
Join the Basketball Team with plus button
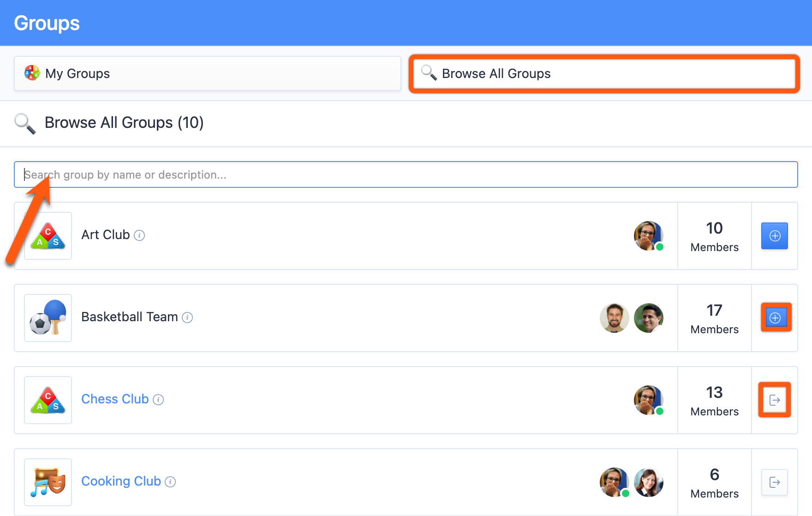pyautogui.click(x=775, y=318)
